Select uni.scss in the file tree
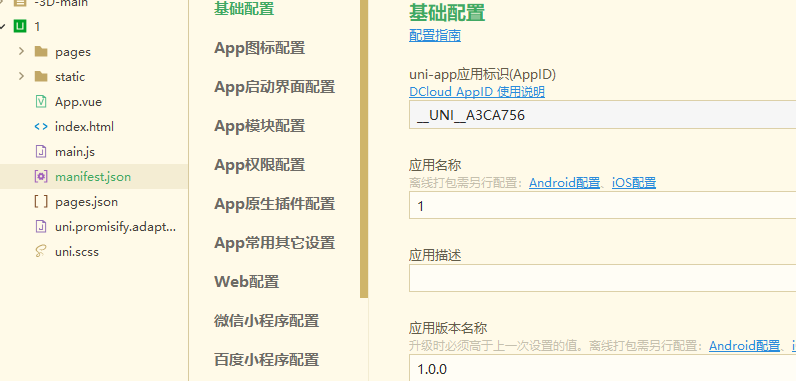This screenshot has width=796, height=381. tap(77, 252)
